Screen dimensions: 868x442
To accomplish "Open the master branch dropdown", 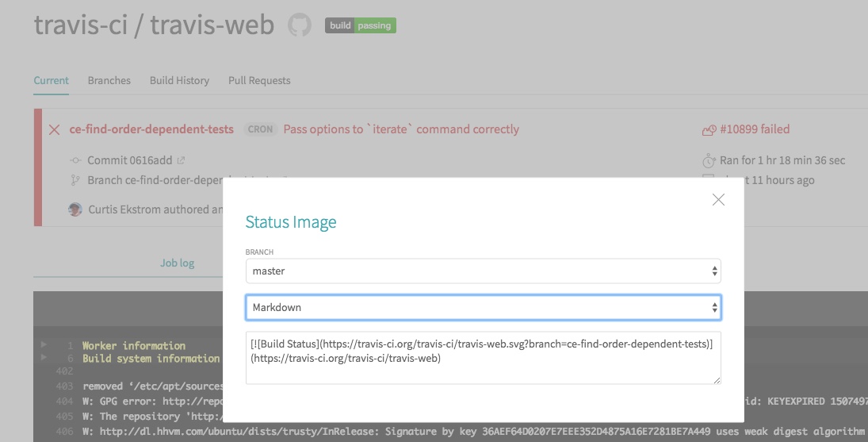I will (x=483, y=271).
